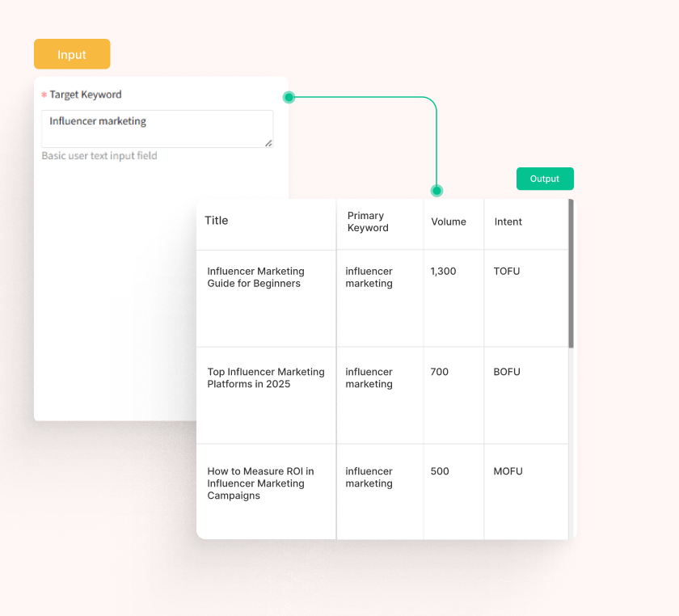Click 'Basic user text input field' hint
This screenshot has width=679, height=616.
[x=99, y=155]
